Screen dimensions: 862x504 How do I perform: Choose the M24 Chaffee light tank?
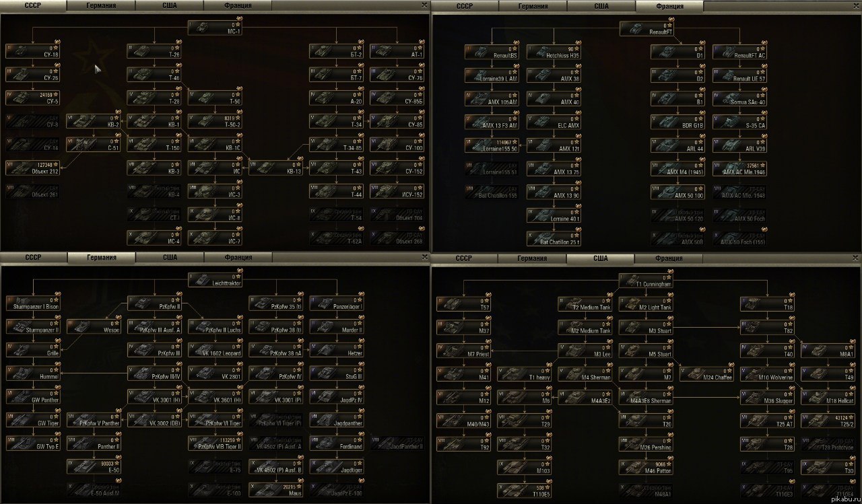pyautogui.click(x=706, y=373)
